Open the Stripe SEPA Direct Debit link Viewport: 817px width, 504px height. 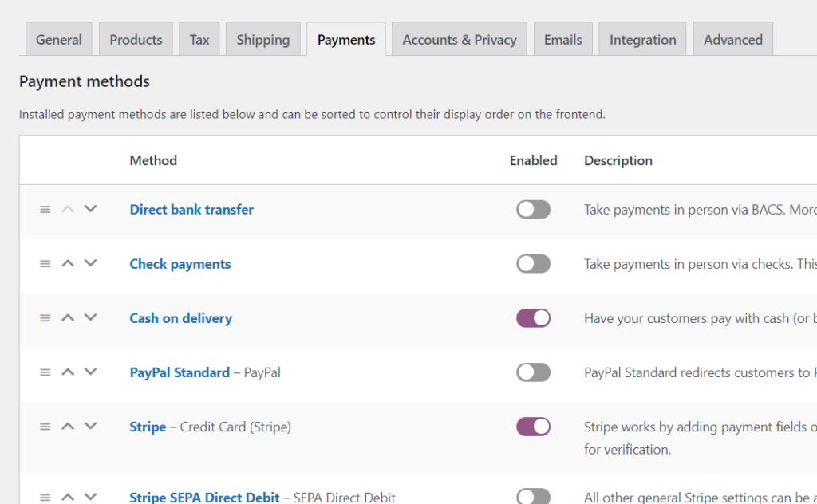204,497
